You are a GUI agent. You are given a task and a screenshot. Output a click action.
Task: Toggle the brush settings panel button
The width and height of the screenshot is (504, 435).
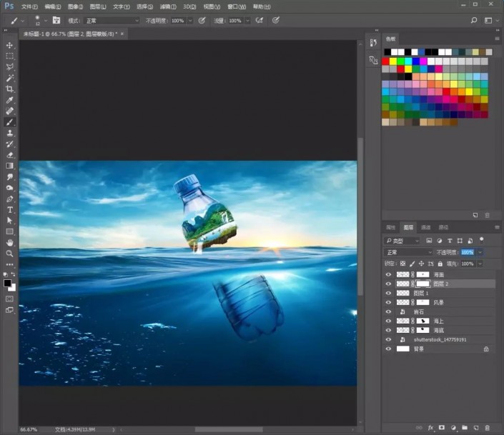pos(56,20)
